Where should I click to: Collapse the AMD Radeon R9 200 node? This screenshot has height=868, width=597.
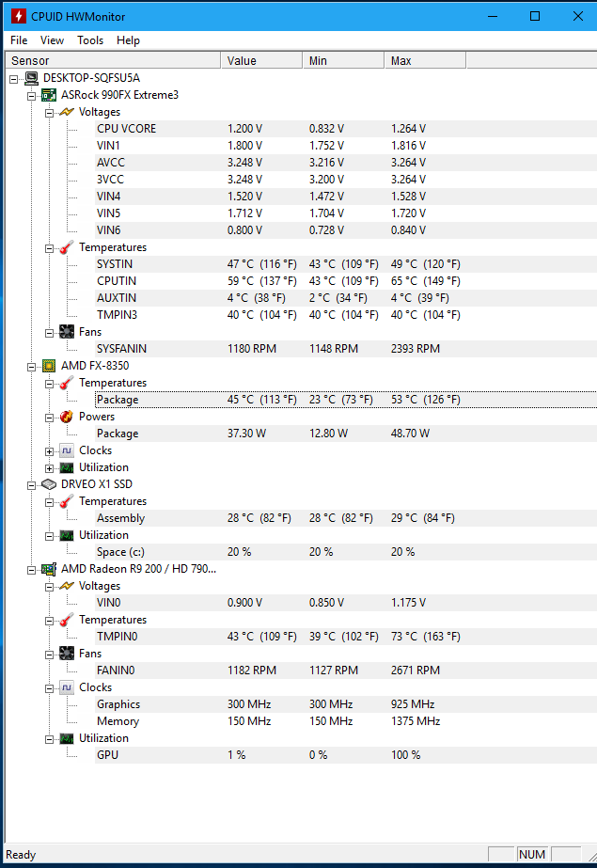[x=32, y=570]
